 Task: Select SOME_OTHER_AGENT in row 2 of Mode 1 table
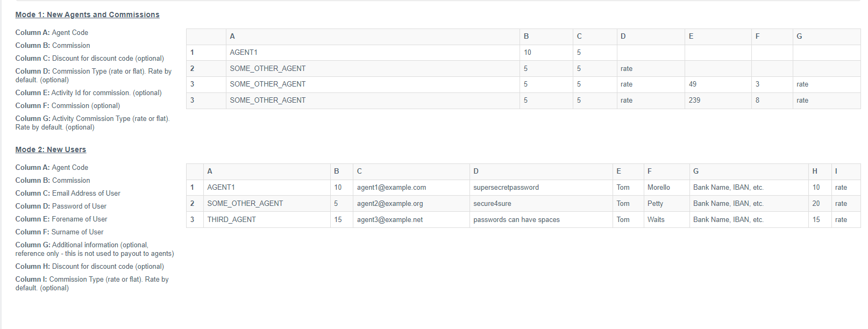pyautogui.click(x=373, y=69)
